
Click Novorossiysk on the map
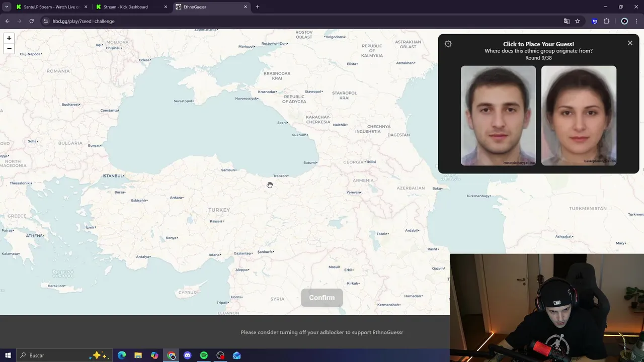tap(247, 99)
